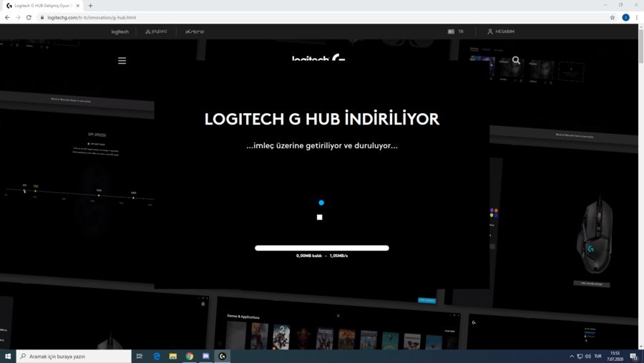Open the Chrome profile avatar

coord(625,17)
